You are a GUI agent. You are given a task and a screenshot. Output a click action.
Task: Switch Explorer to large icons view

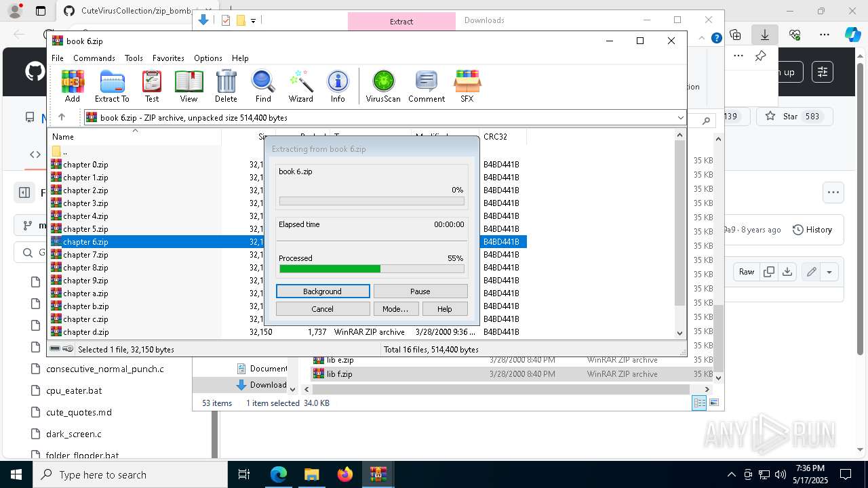pos(713,403)
